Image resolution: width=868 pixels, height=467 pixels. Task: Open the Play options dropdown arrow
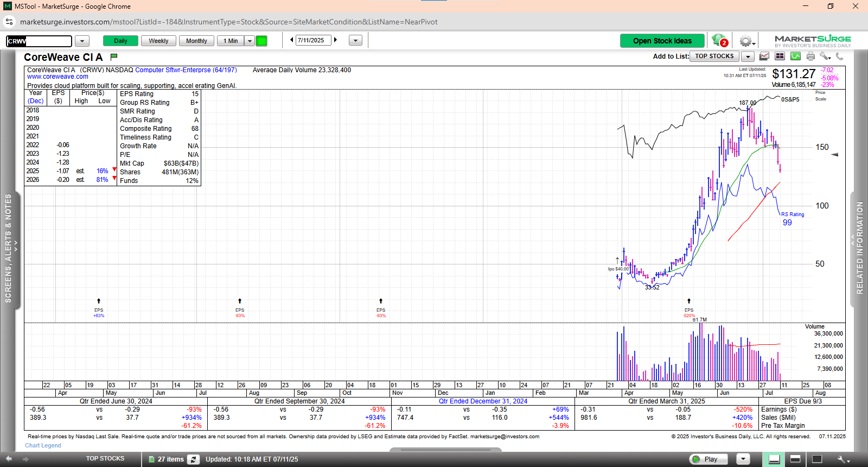[743, 459]
